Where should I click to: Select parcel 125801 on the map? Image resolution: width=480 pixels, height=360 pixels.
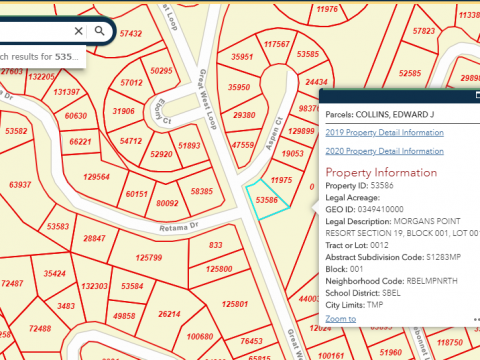[235, 304]
